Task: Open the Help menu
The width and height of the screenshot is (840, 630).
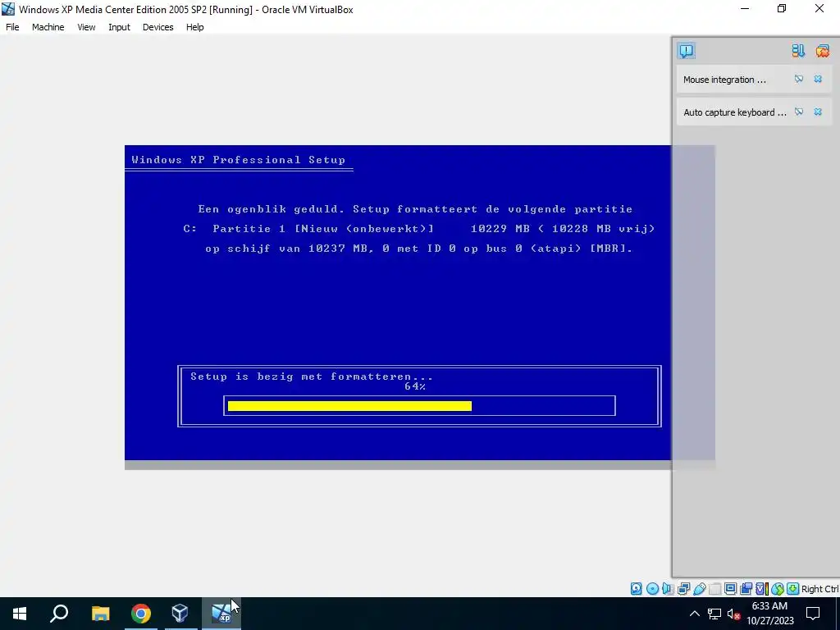Action: click(195, 27)
